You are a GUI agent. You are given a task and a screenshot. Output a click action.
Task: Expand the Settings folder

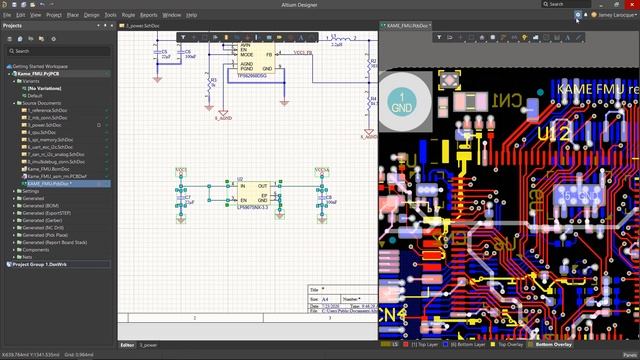point(14,191)
